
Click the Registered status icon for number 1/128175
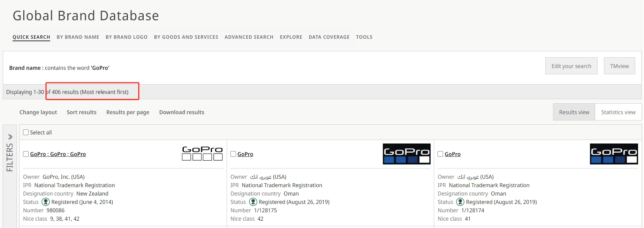253,202
